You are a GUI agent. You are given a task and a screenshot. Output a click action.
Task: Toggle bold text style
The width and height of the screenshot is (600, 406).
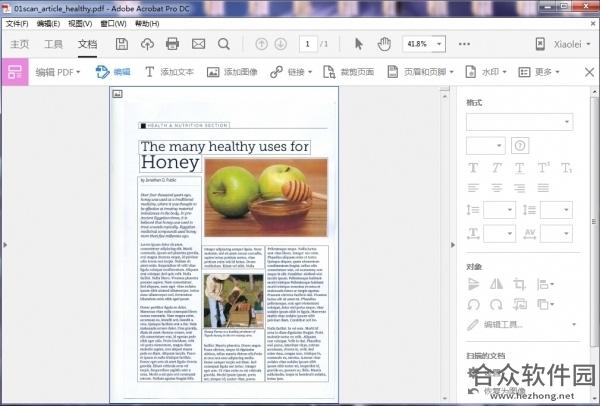473,168
